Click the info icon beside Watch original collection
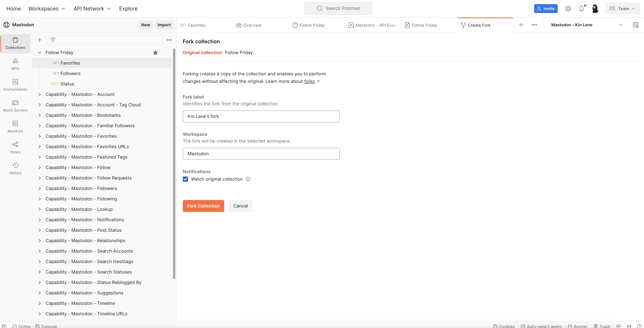Viewport: 644px width, 328px height. [x=248, y=179]
